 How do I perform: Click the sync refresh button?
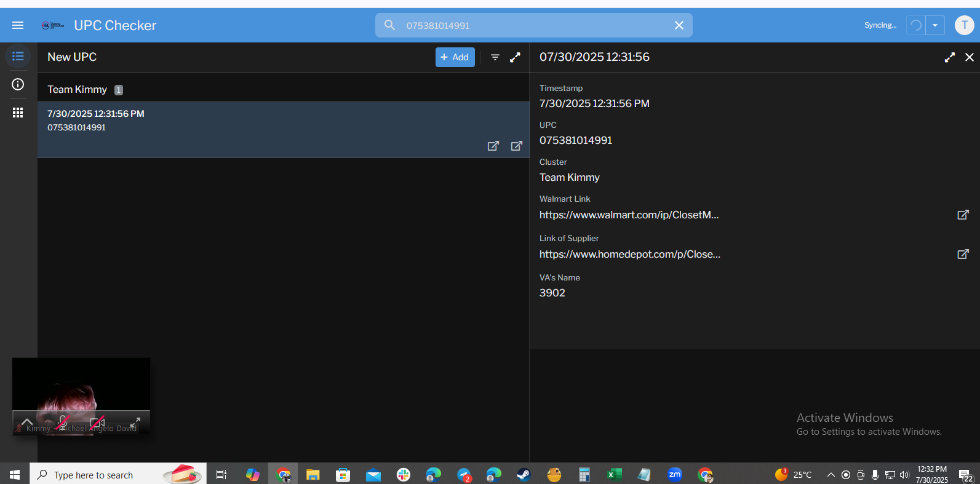pos(915,25)
